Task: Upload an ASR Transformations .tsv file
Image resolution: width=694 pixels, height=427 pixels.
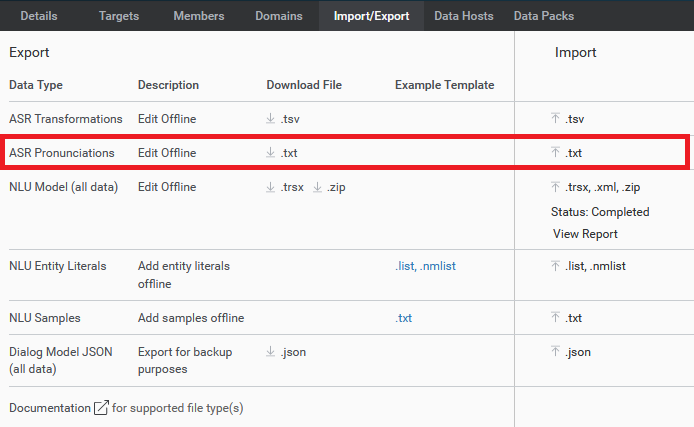Action: (x=567, y=119)
